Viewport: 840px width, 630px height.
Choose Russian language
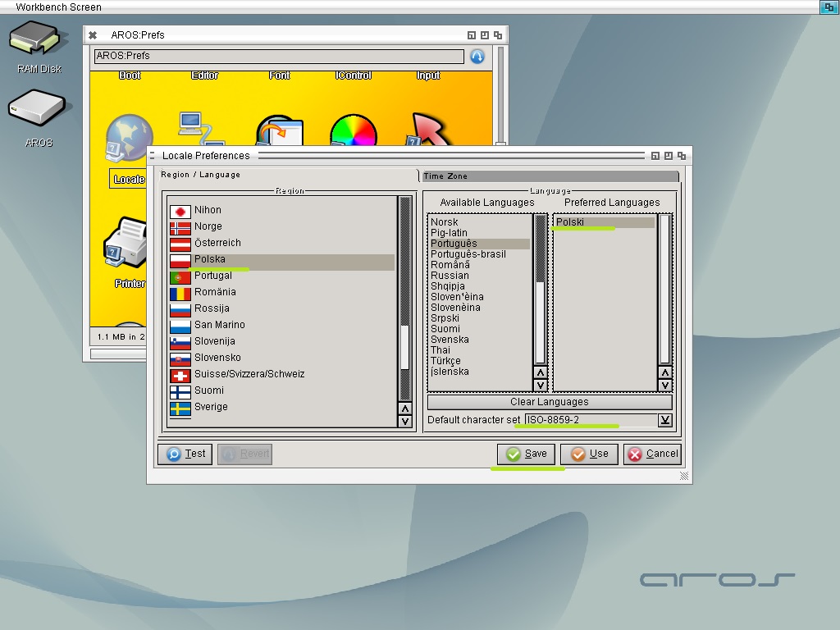point(479,276)
